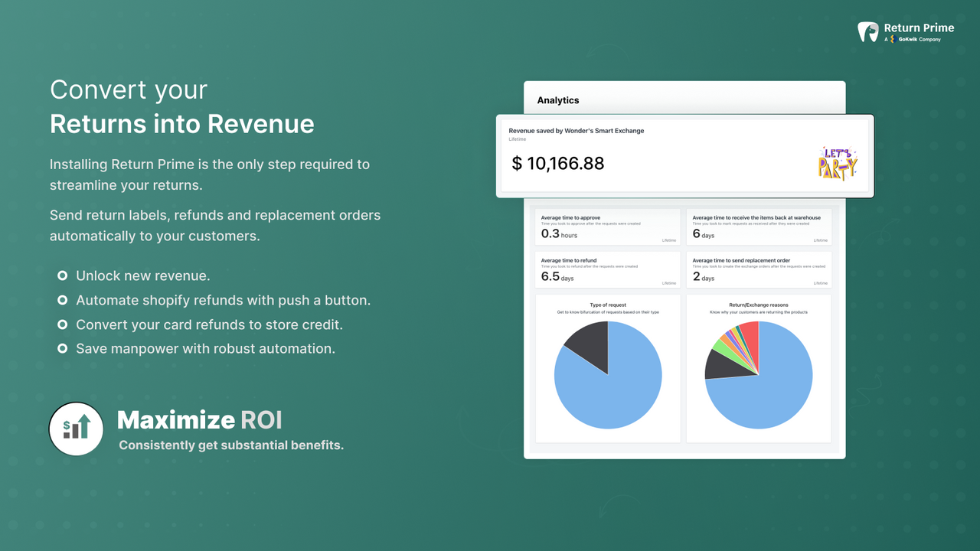Click the GoKwik logo mark

point(892,39)
